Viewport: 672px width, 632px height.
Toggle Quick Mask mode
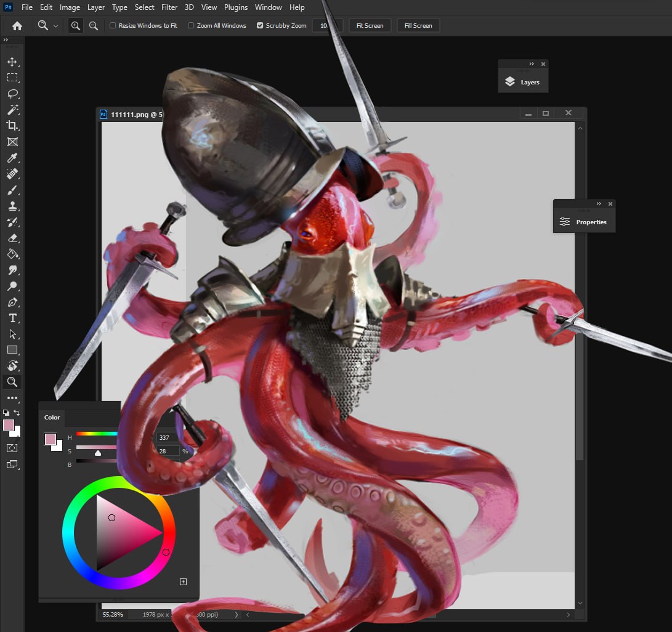(x=12, y=448)
